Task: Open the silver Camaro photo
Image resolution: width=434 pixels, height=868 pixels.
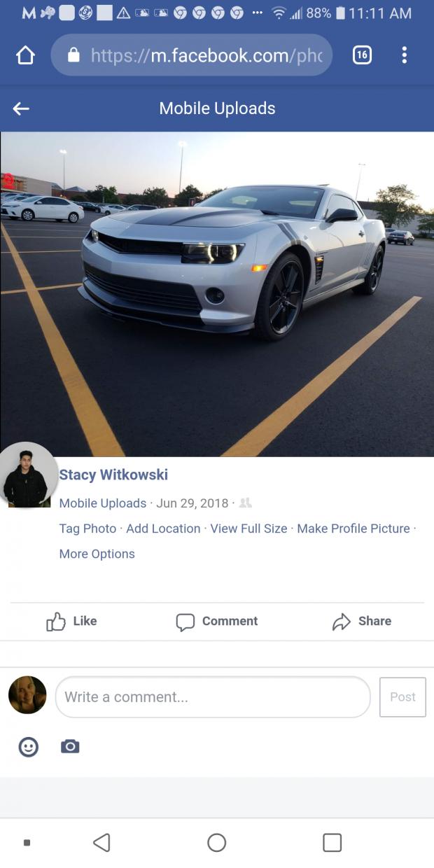Action: click(217, 294)
